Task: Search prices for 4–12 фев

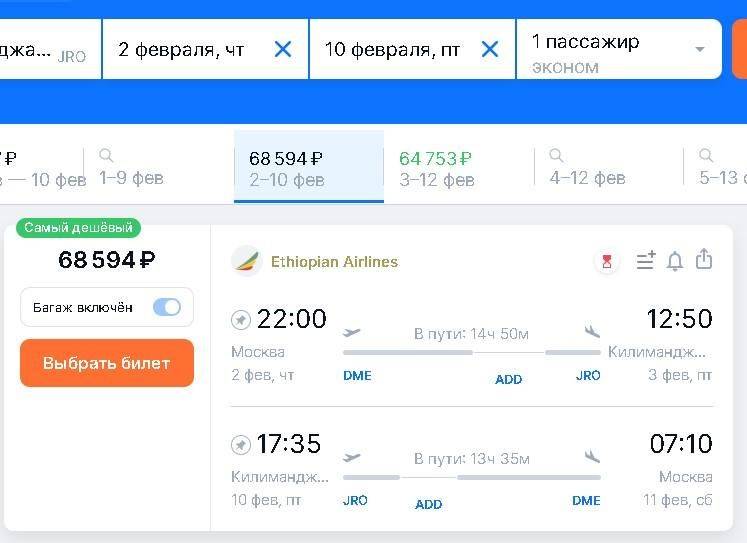Action: pos(587,168)
